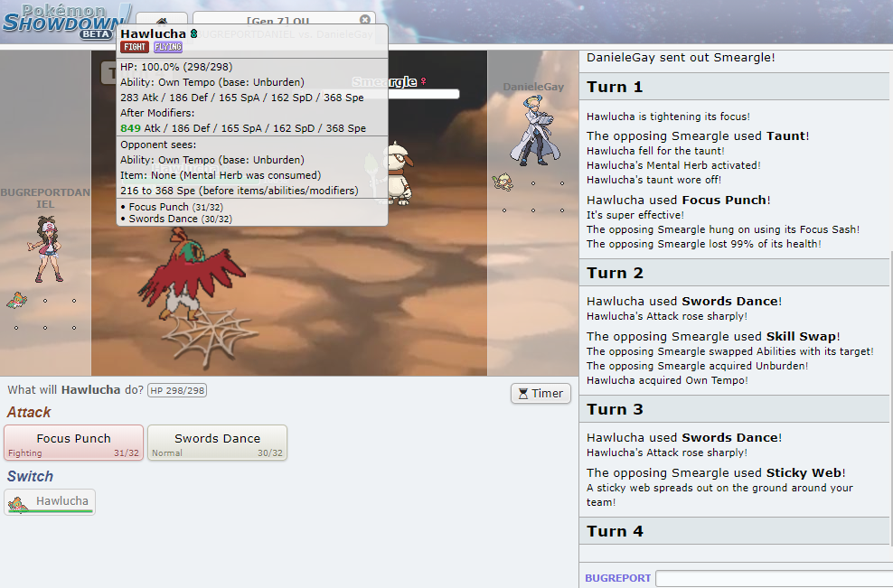Open the home tab icon

162,21
